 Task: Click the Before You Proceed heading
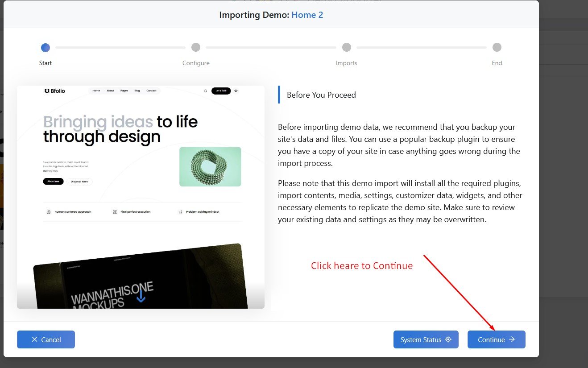[321, 95]
